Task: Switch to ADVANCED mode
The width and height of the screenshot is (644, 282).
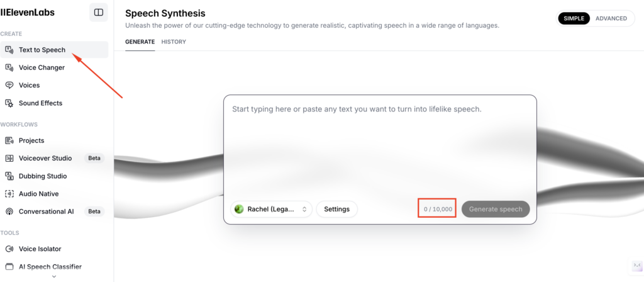Action: click(x=611, y=18)
